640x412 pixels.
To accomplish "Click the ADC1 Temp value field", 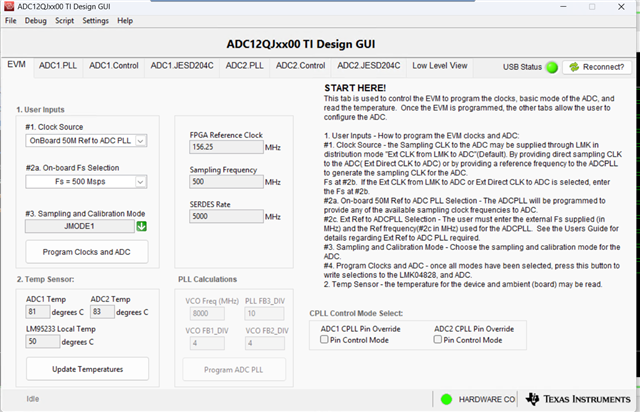I will click(x=38, y=312).
